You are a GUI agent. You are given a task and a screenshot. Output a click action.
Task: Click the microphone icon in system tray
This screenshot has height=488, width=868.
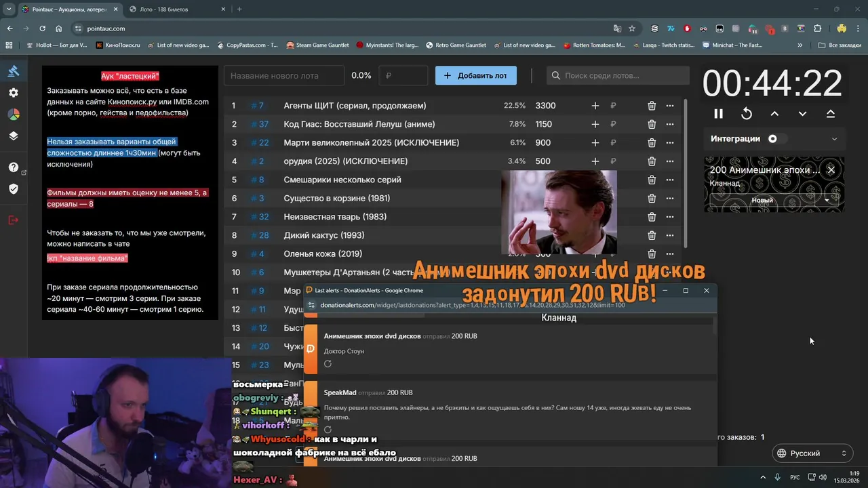pyautogui.click(x=777, y=477)
